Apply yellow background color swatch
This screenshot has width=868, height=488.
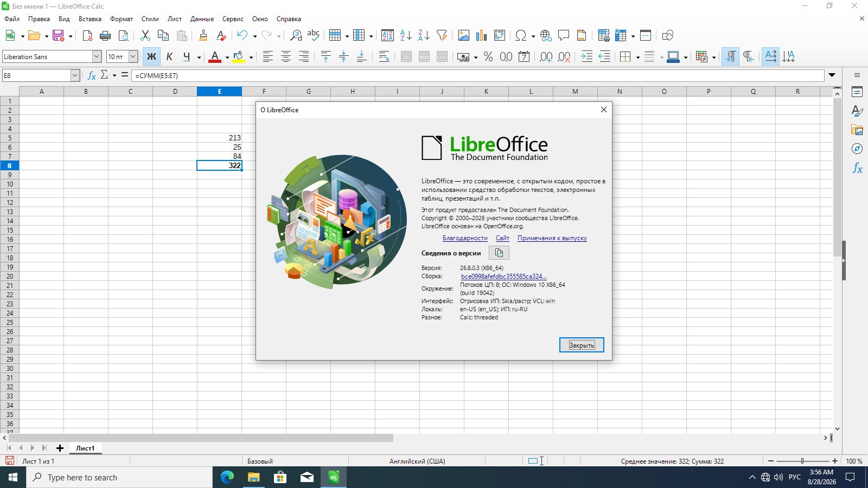click(238, 57)
